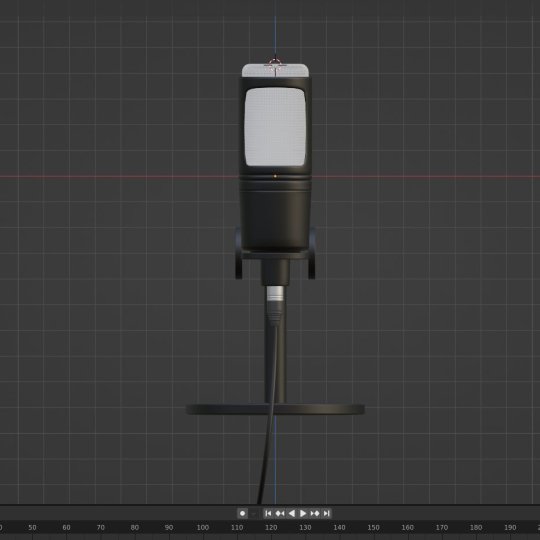Open the auto keyframing options dropdown
The height and width of the screenshot is (540, 540).
254,513
